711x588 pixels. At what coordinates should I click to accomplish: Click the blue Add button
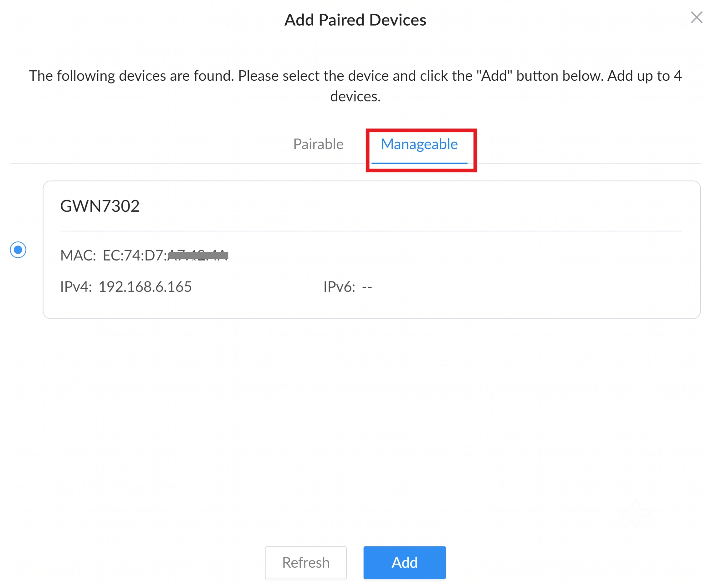(404, 562)
